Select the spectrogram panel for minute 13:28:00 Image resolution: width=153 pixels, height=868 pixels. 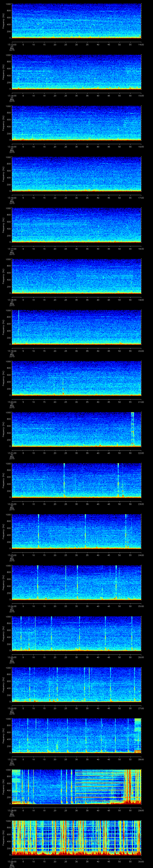click(76, 787)
